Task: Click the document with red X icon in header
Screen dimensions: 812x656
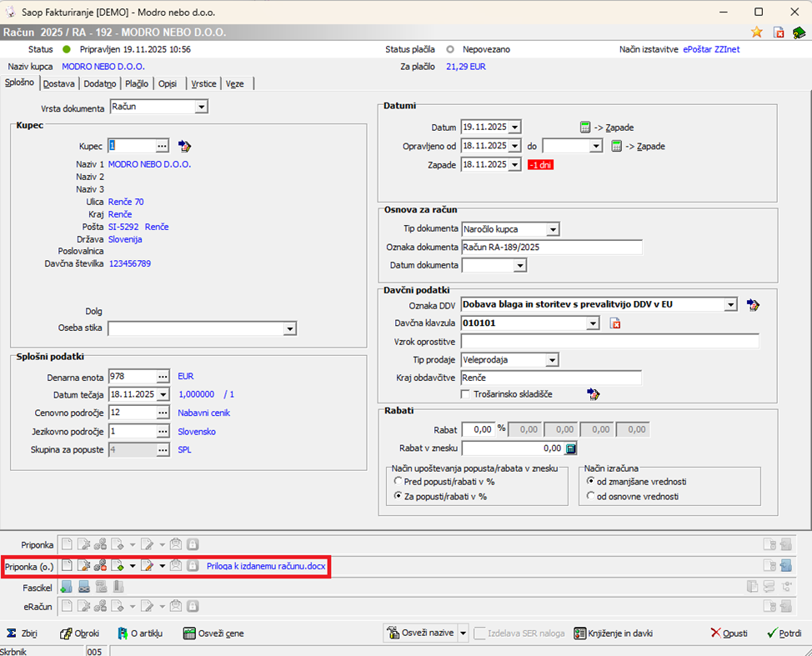Action: [779, 33]
